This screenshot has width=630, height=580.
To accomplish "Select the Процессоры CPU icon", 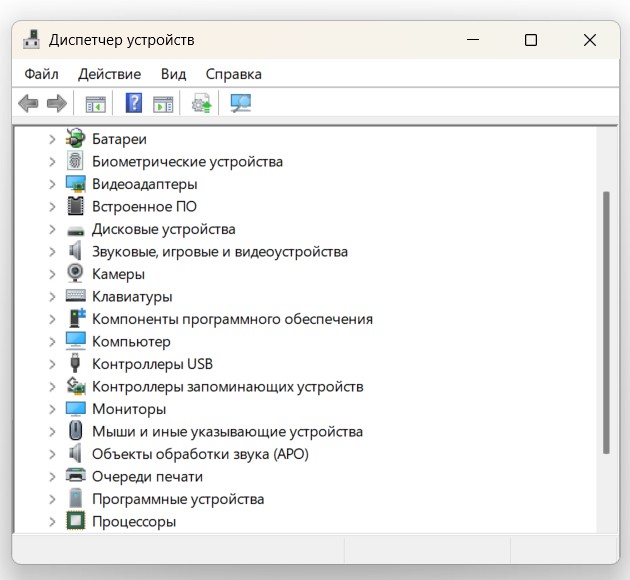I will click(x=76, y=521).
